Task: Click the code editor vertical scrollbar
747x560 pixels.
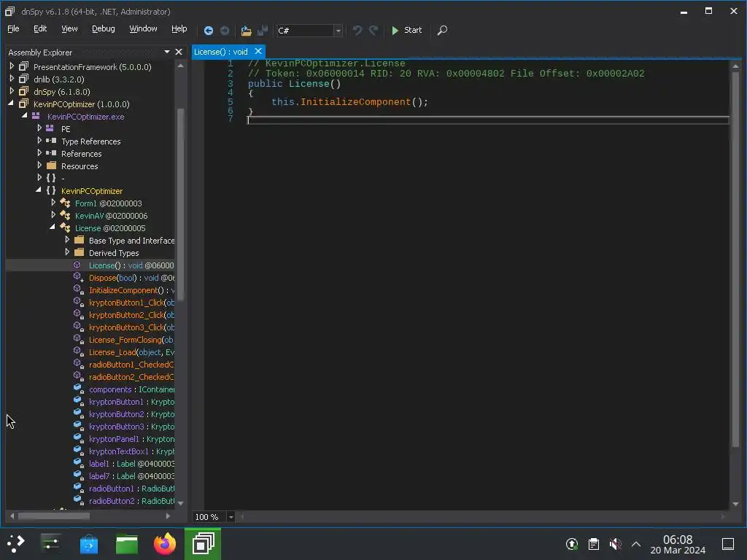Action: point(735,260)
